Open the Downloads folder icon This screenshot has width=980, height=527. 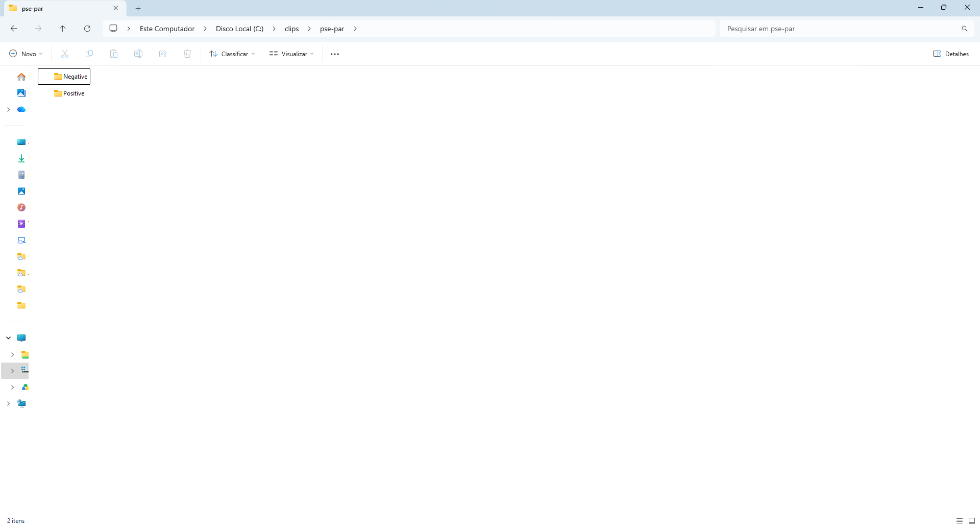click(x=21, y=158)
